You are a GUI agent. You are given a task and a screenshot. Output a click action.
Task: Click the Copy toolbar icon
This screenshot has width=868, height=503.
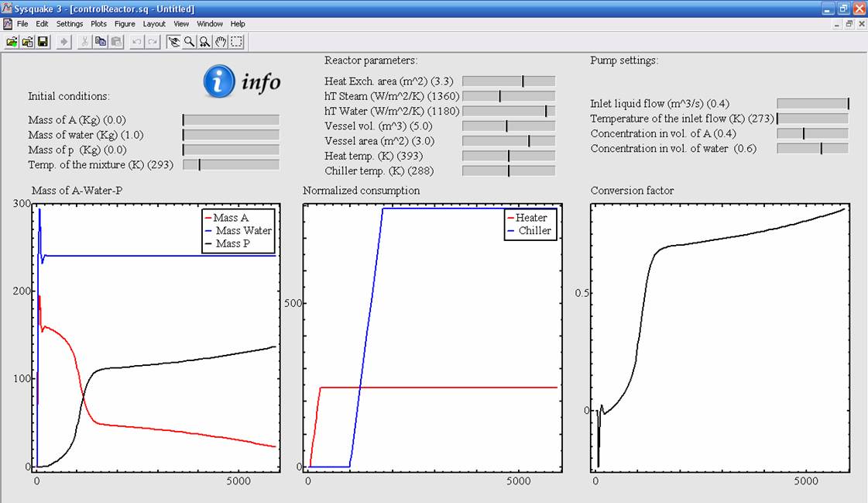(x=100, y=42)
